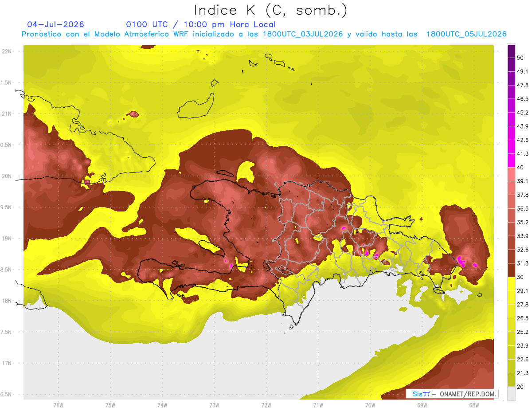Click the longitude label "70W"
532x411 pixels.
370,405
